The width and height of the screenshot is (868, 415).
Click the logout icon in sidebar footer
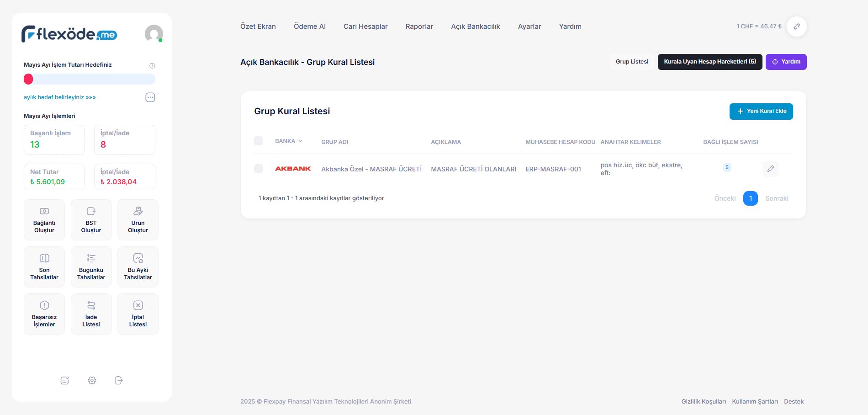click(119, 380)
